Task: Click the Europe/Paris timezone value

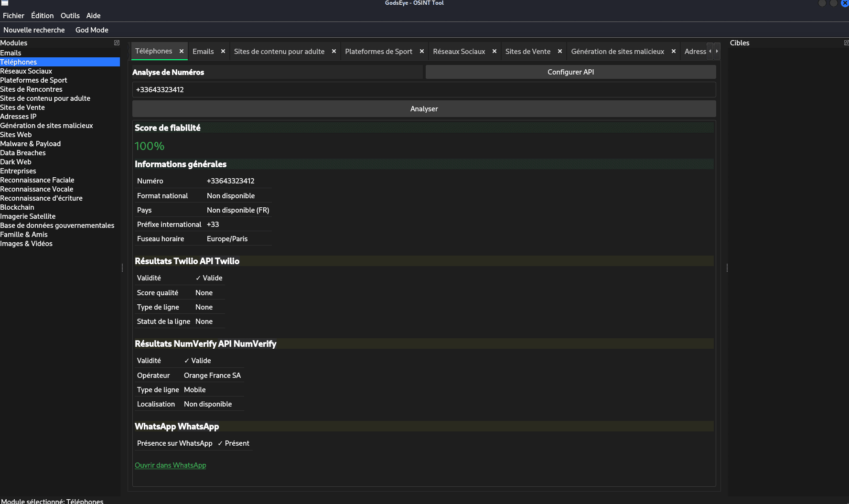Action: tap(227, 239)
